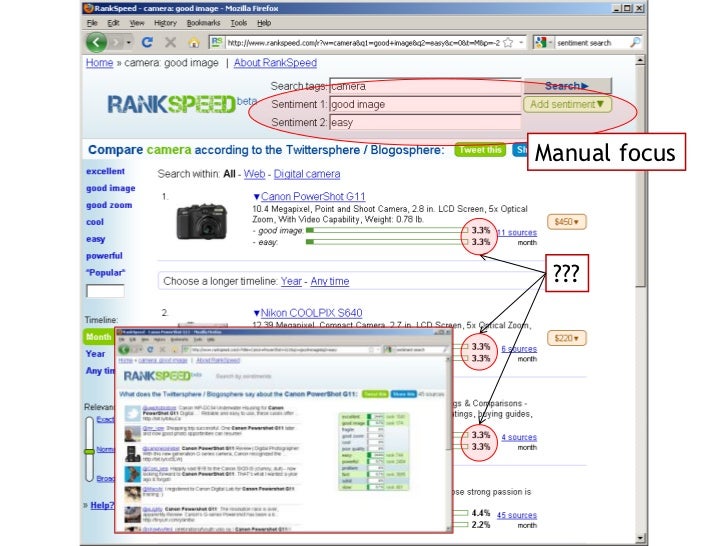Open the Bookmarks menu
The width and height of the screenshot is (728, 546).
click(203, 23)
